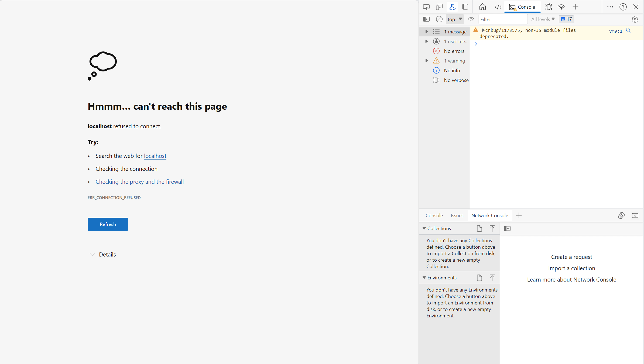Open the Network wifi tool icon
This screenshot has height=364, width=644.
(x=561, y=7)
